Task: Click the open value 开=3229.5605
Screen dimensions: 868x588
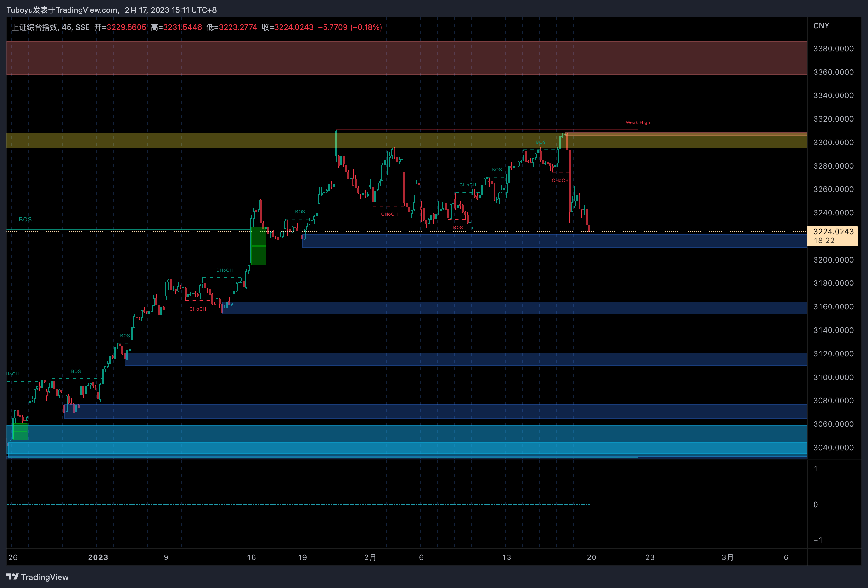Action: 120,27
